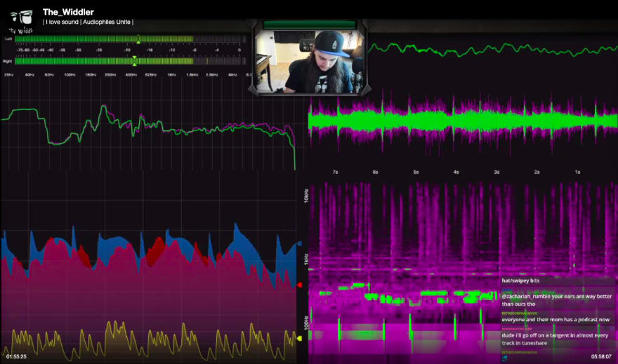Click the 7s label on waveform time axis
Viewport: 618px width, 364px height.
[x=335, y=173]
